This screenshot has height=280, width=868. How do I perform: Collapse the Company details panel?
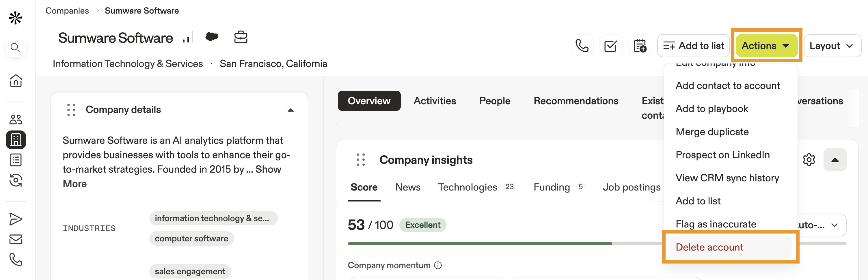pyautogui.click(x=290, y=110)
